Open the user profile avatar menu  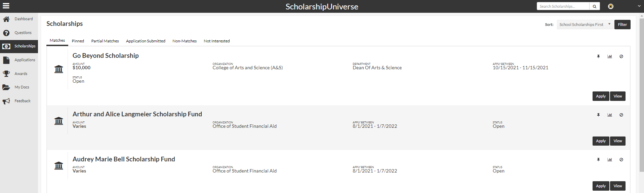tap(611, 6)
